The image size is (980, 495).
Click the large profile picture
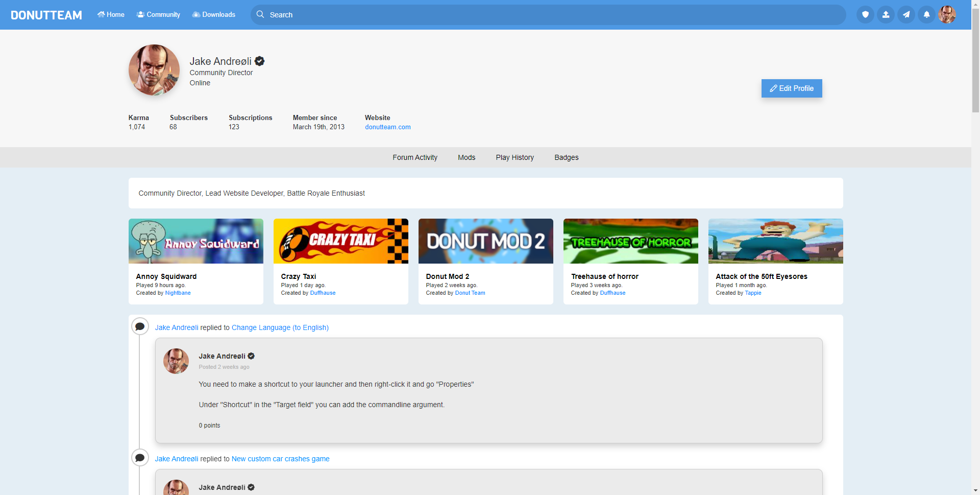154,70
